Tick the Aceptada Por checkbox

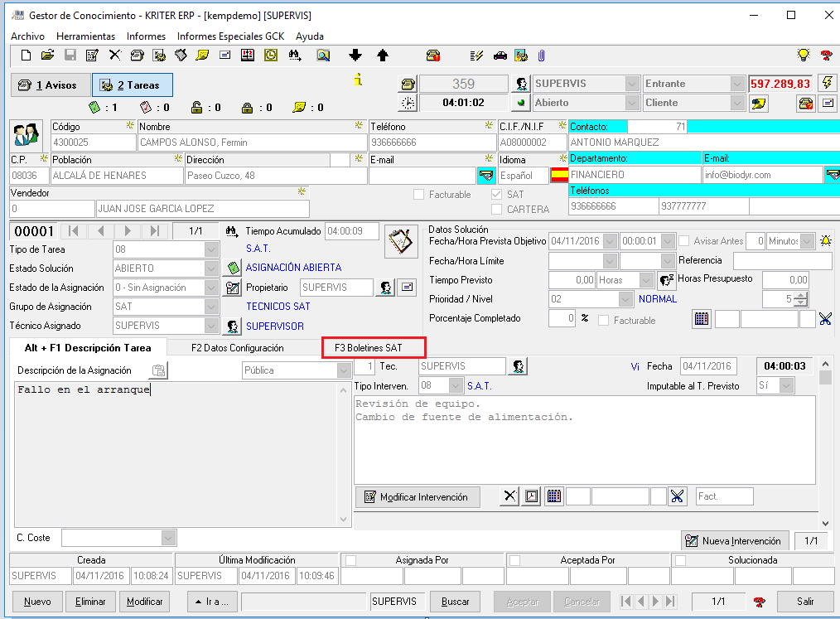tap(514, 561)
